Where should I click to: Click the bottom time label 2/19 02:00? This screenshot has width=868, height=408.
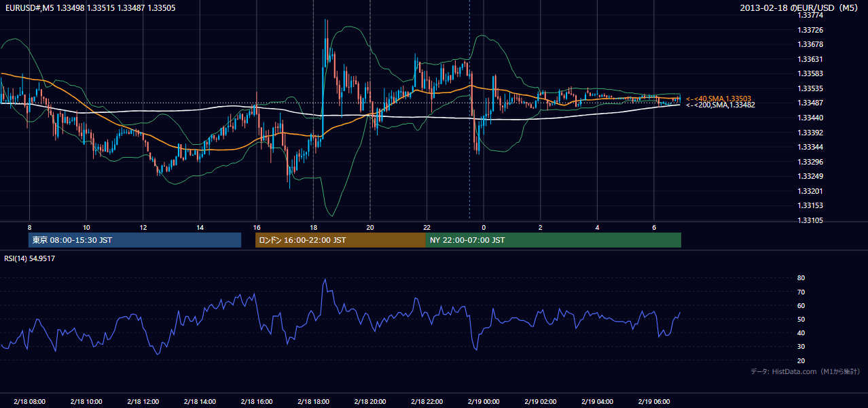point(540,402)
